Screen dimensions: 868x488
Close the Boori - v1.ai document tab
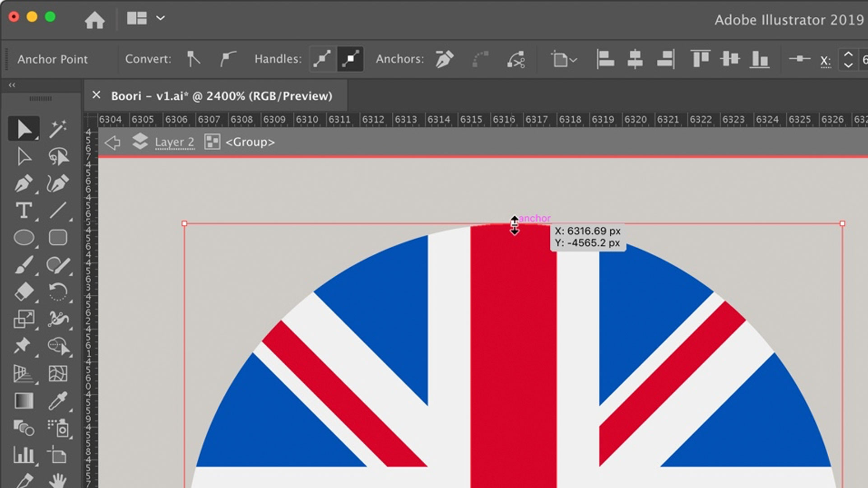(x=96, y=95)
